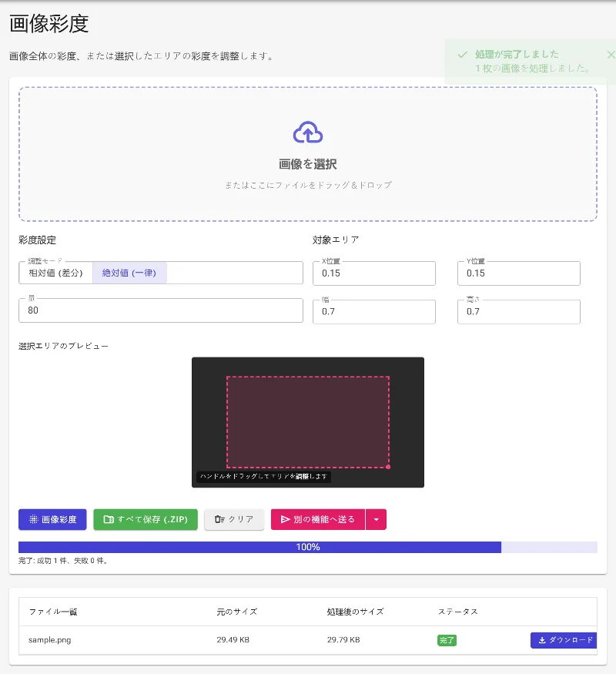The width and height of the screenshot is (616, 674).
Task: Click the height field under Y位置
Action: pos(518,312)
